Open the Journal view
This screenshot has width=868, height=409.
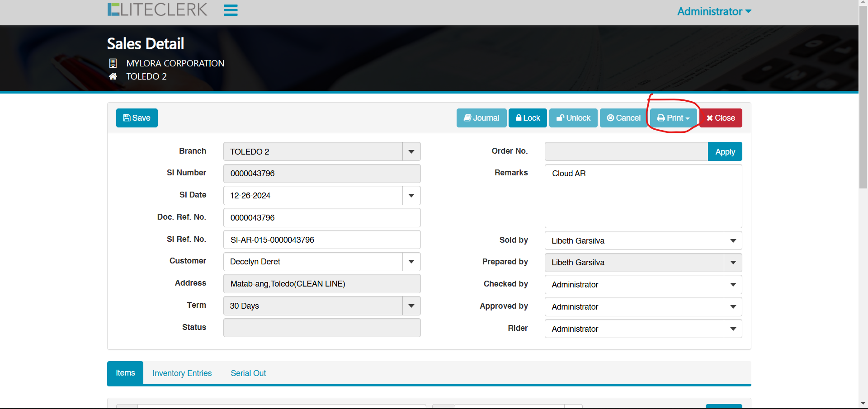click(481, 118)
